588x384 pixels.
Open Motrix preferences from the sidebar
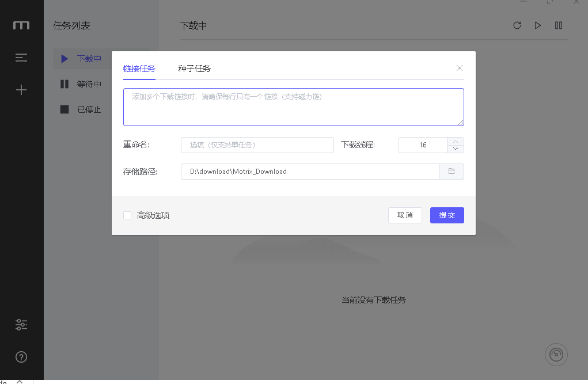click(x=21, y=324)
